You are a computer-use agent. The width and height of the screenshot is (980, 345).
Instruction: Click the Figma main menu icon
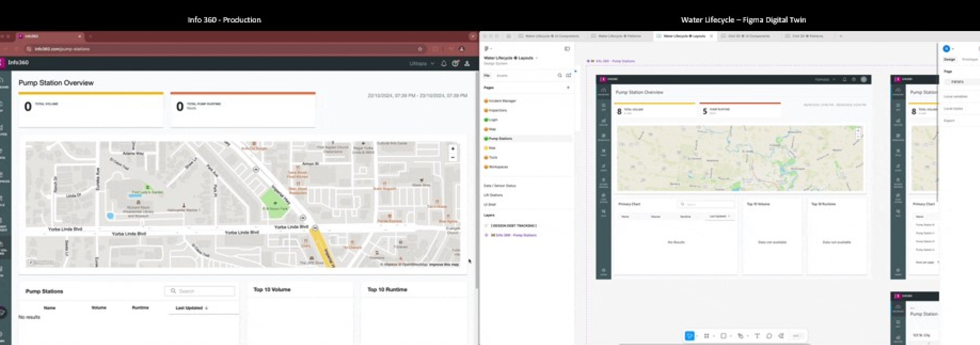pyautogui.click(x=486, y=49)
